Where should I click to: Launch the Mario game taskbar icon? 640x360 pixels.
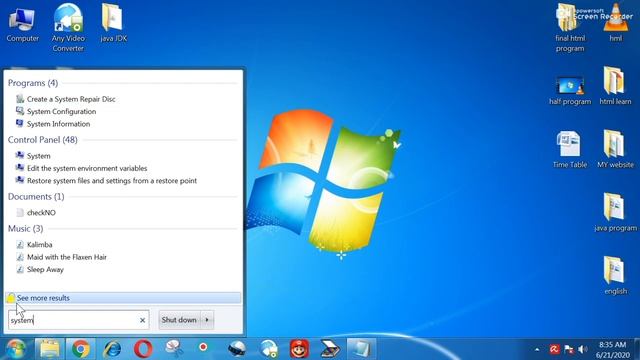[300, 349]
